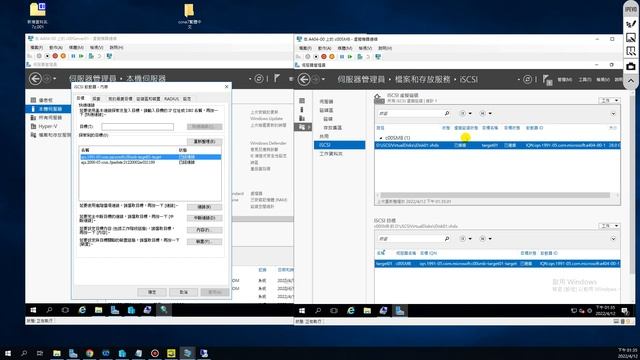Click the orange Save icon in left VM toolbar
The image size is (640, 360).
point(63,56)
